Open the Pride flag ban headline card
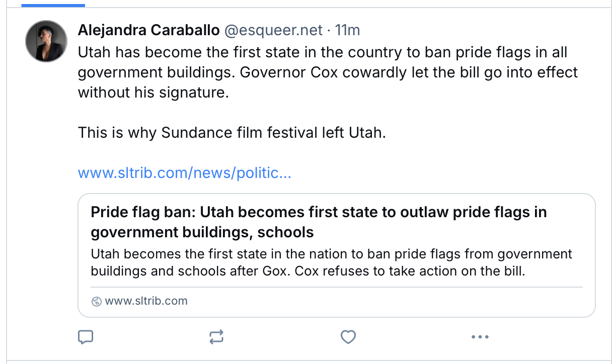 tap(318, 213)
